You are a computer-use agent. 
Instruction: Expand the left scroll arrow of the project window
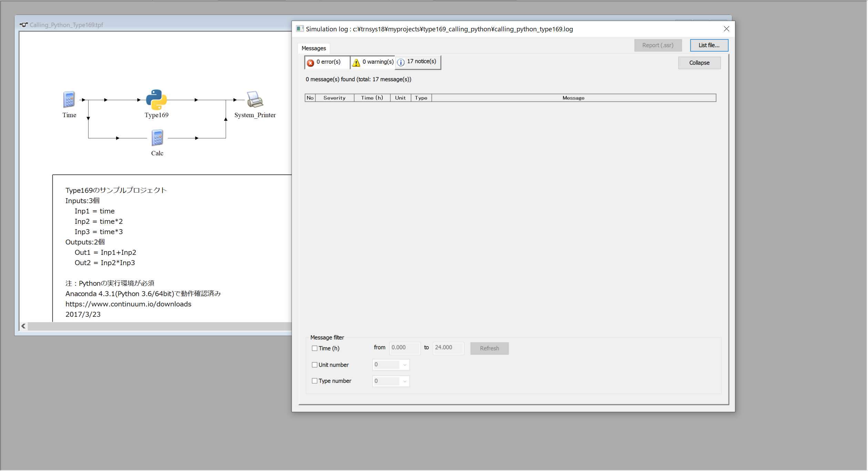tap(23, 326)
